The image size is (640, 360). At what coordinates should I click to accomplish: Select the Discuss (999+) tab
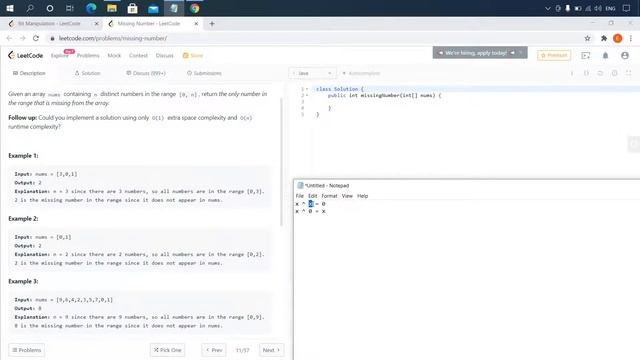(x=146, y=73)
